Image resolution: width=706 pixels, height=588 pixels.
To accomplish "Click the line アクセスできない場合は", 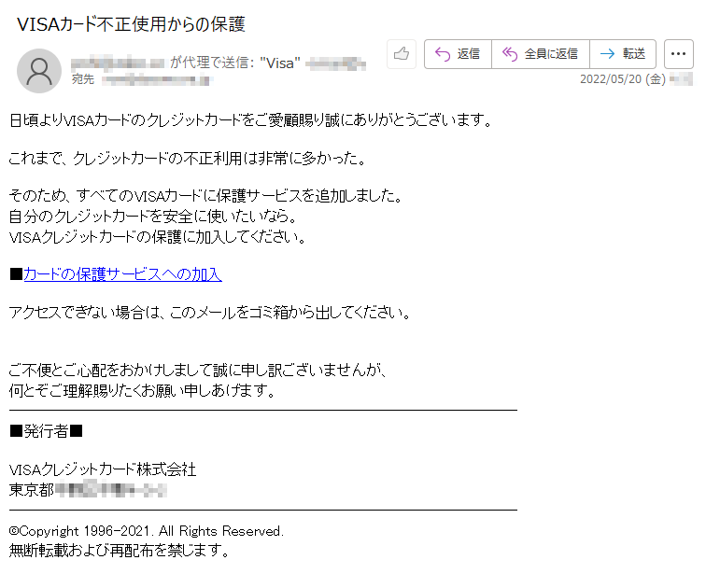I will (x=210, y=313).
